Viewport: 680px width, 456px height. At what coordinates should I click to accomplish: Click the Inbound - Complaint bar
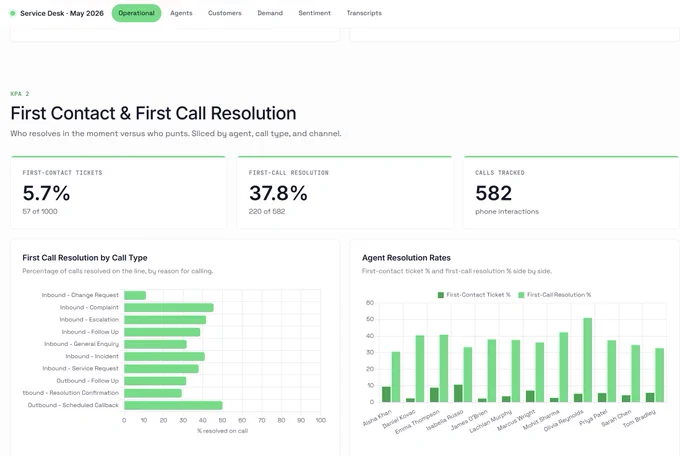click(x=169, y=308)
